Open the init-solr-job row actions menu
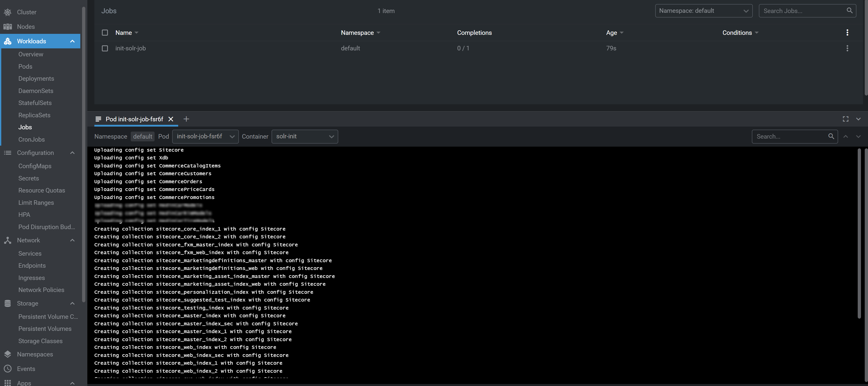The image size is (868, 386). pyautogui.click(x=847, y=48)
